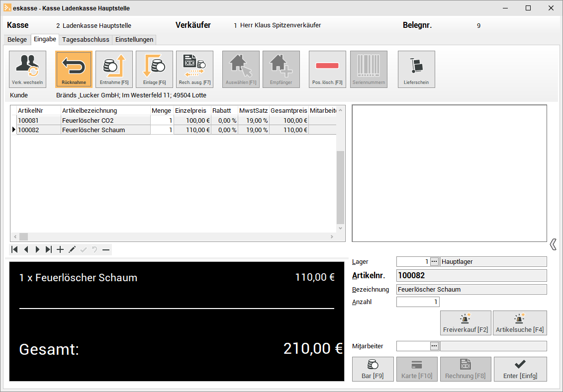563x392 pixels.
Task: Go to next record in navigator
Action: pos(37,249)
